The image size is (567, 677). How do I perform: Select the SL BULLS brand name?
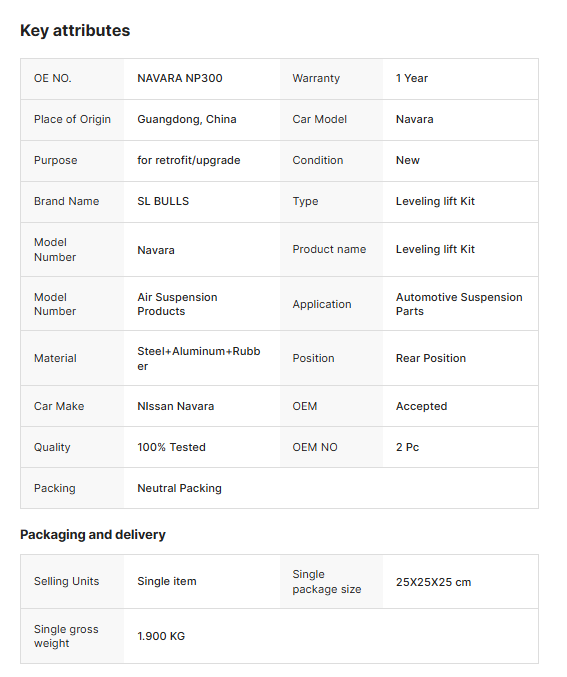(x=163, y=201)
